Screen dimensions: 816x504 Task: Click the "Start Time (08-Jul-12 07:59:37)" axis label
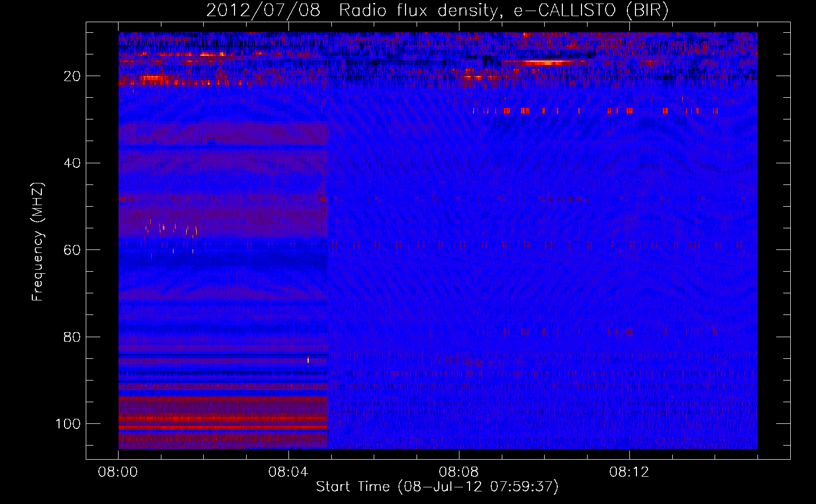tap(437, 487)
